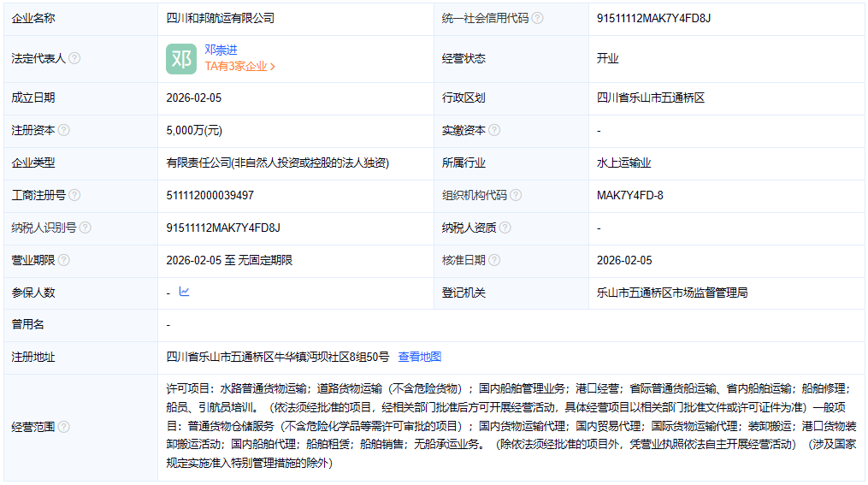The height and width of the screenshot is (485, 868).
Task: Click help icon next to 工商注册号
Action: (74, 195)
